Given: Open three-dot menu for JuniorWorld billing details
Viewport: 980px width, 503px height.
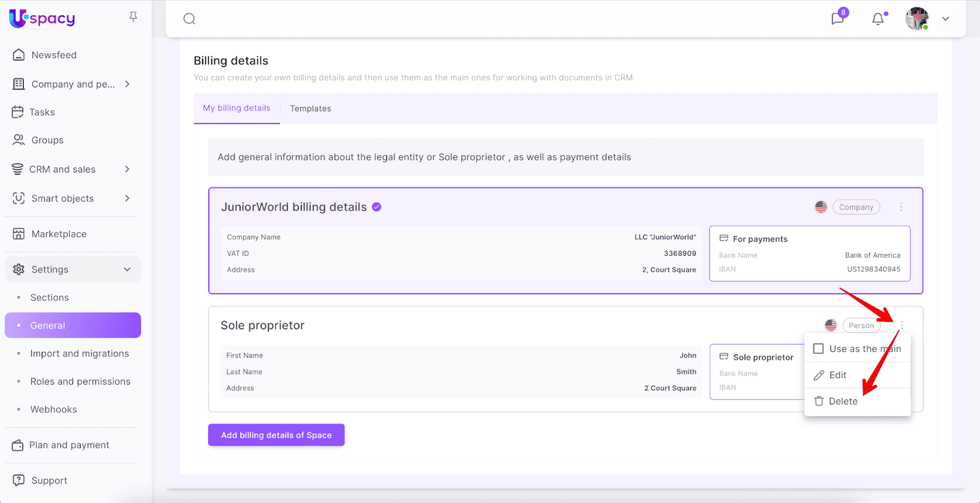Looking at the screenshot, I should pyautogui.click(x=901, y=207).
